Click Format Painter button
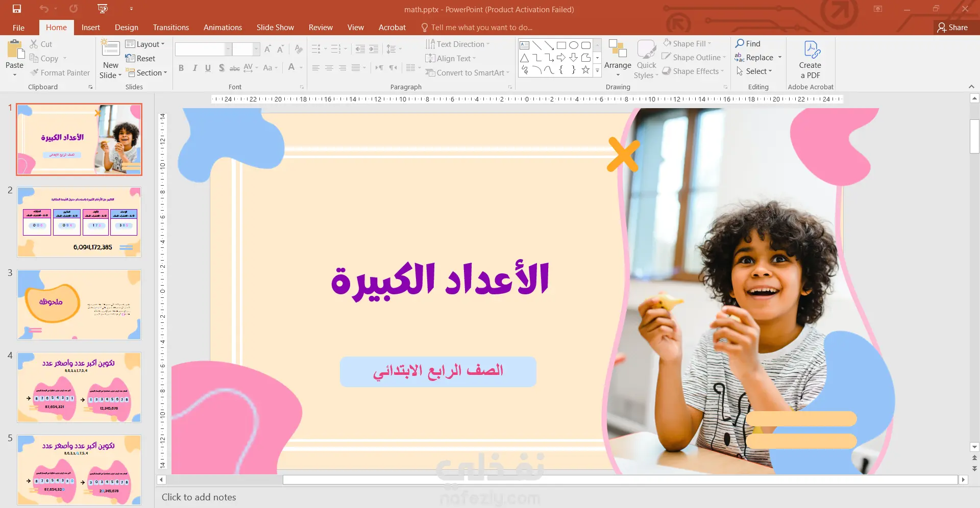The width and height of the screenshot is (980, 508). pyautogui.click(x=60, y=73)
